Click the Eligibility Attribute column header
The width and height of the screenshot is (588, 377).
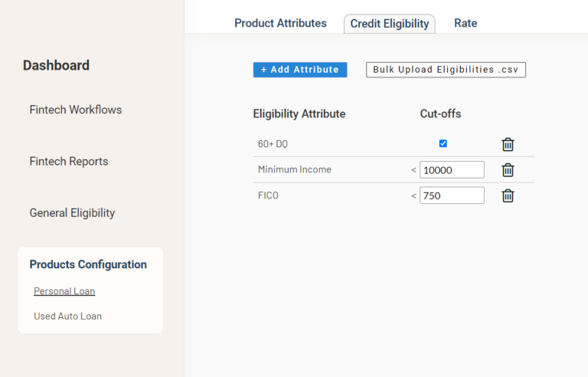click(x=299, y=113)
